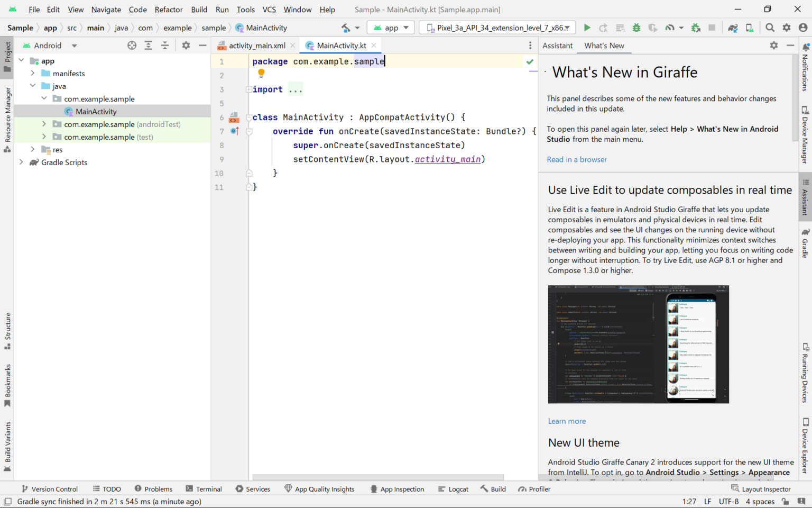Image resolution: width=812 pixels, height=508 pixels.
Task: Open IDE Settings via the gear icon
Action: (787, 27)
